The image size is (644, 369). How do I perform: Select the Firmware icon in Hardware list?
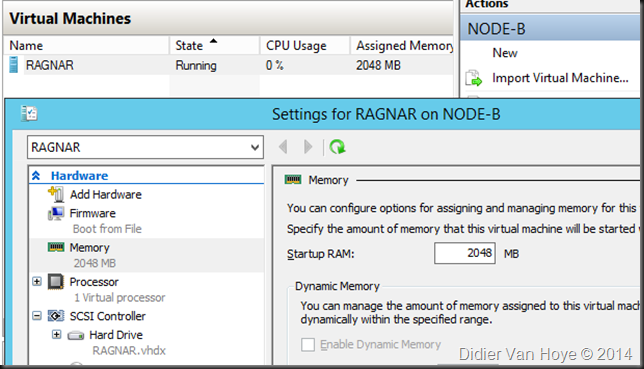(56, 214)
